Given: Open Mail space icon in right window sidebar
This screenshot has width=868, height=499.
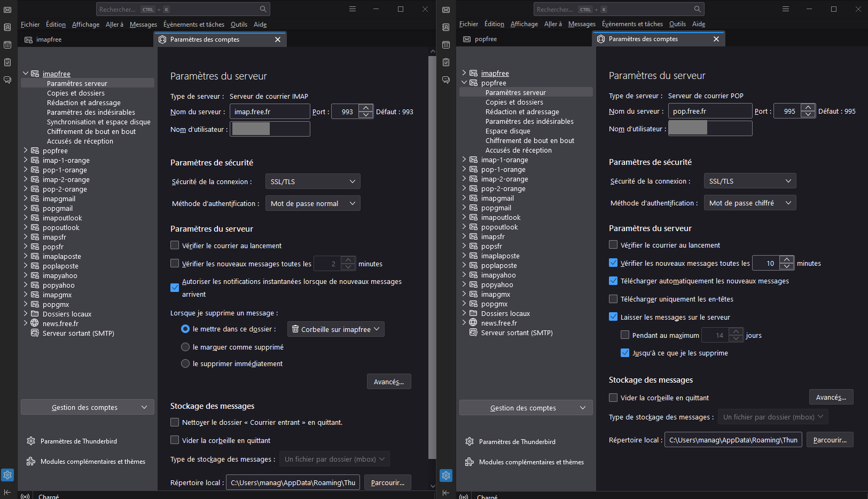Looking at the screenshot, I should point(446,10).
